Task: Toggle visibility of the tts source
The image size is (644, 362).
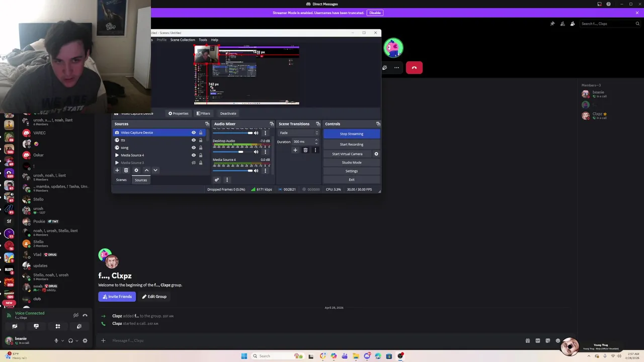Action: point(193,140)
